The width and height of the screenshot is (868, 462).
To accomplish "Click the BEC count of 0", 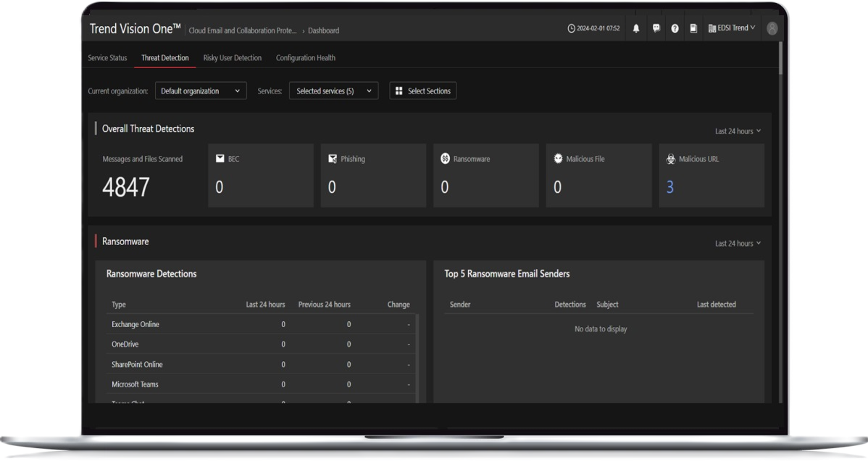I will (x=220, y=187).
